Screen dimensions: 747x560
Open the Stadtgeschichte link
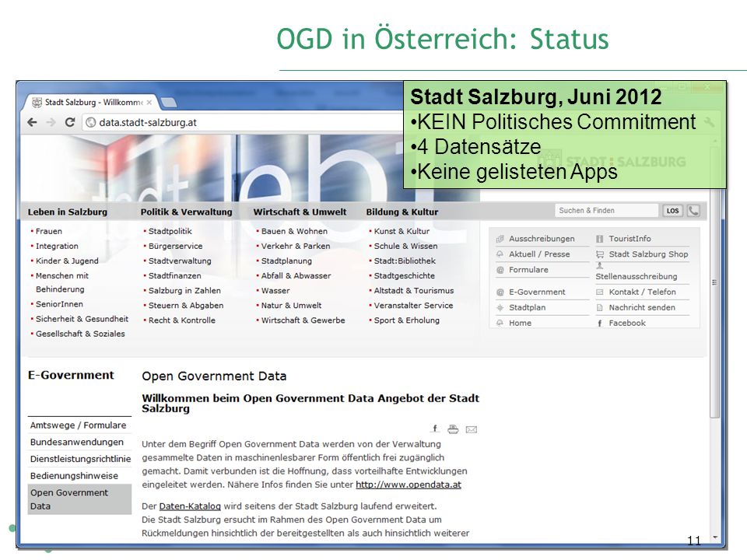pos(404,275)
